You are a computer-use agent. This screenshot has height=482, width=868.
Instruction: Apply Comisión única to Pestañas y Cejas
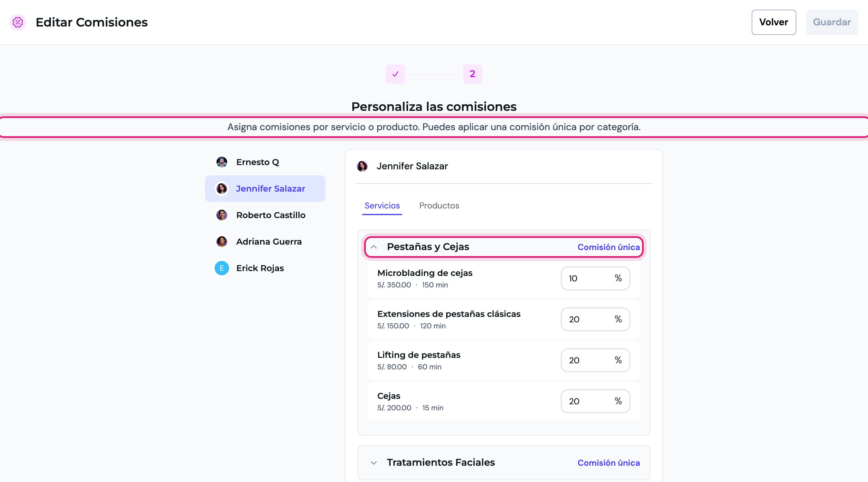[609, 247]
